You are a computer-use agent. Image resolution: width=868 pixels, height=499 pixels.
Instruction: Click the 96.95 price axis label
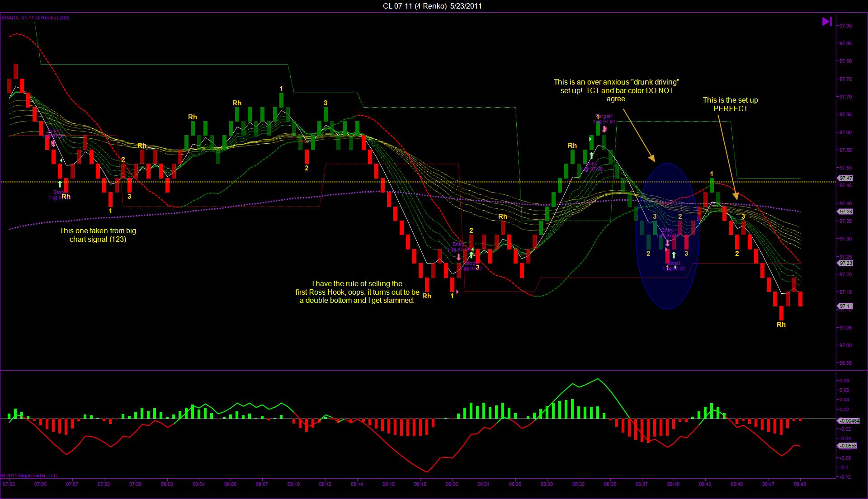[x=845, y=363]
